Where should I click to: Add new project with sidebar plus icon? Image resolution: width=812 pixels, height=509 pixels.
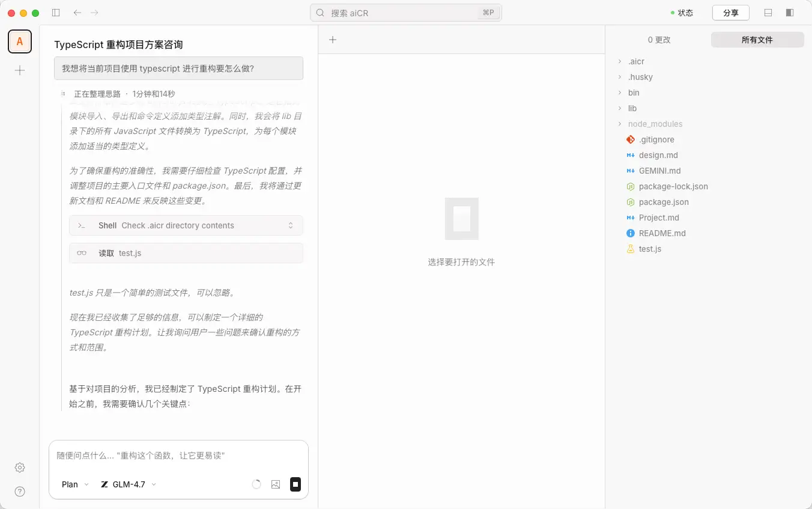20,70
